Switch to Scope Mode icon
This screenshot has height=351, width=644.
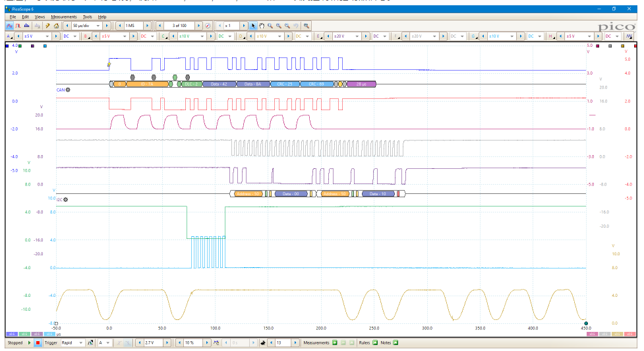coord(9,26)
